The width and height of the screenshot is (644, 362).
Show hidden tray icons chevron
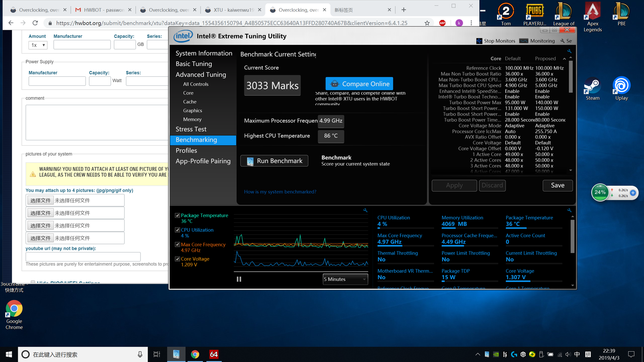click(x=478, y=354)
